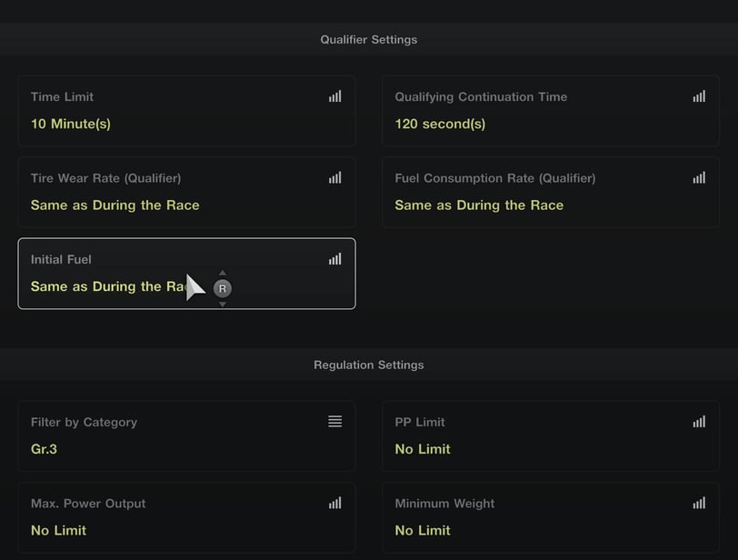Open the 10 Minute(s) time limit option
The image size is (738, 560).
(x=71, y=124)
